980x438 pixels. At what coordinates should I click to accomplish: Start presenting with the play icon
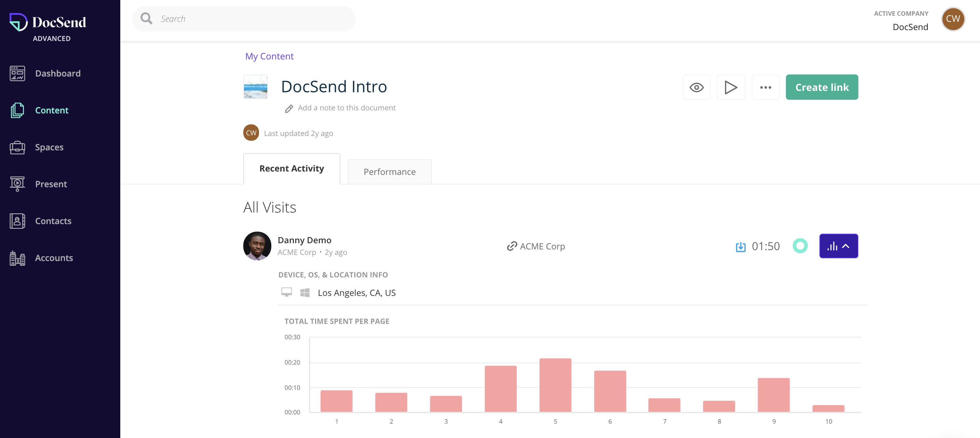pyautogui.click(x=731, y=87)
